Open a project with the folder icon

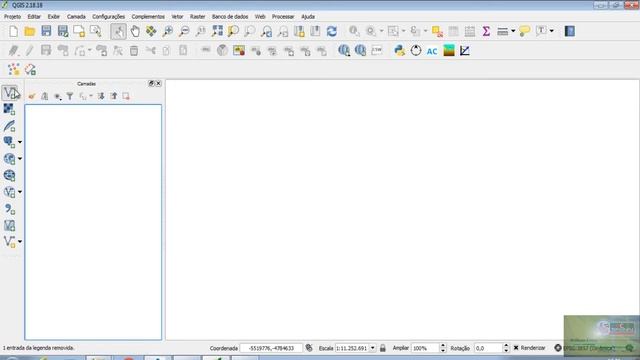(29, 31)
